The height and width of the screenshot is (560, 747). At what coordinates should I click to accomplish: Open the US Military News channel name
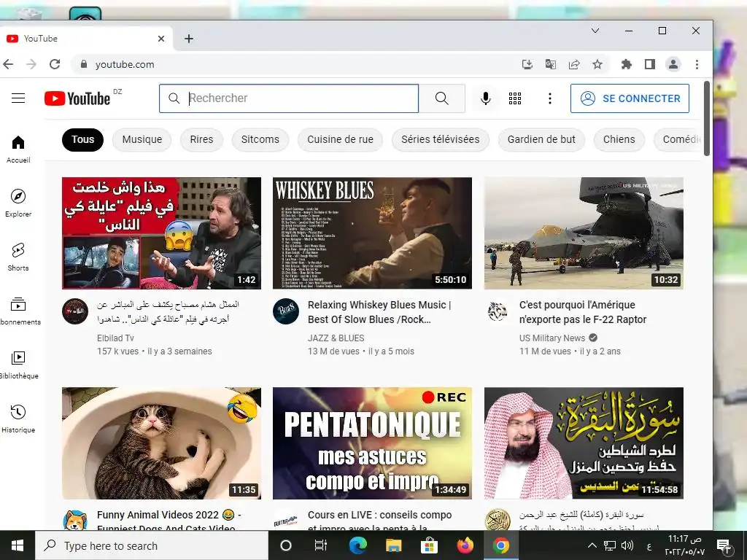[x=552, y=338]
